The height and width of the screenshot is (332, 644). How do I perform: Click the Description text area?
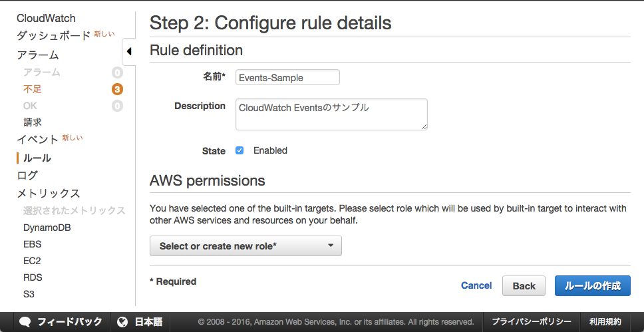331,114
